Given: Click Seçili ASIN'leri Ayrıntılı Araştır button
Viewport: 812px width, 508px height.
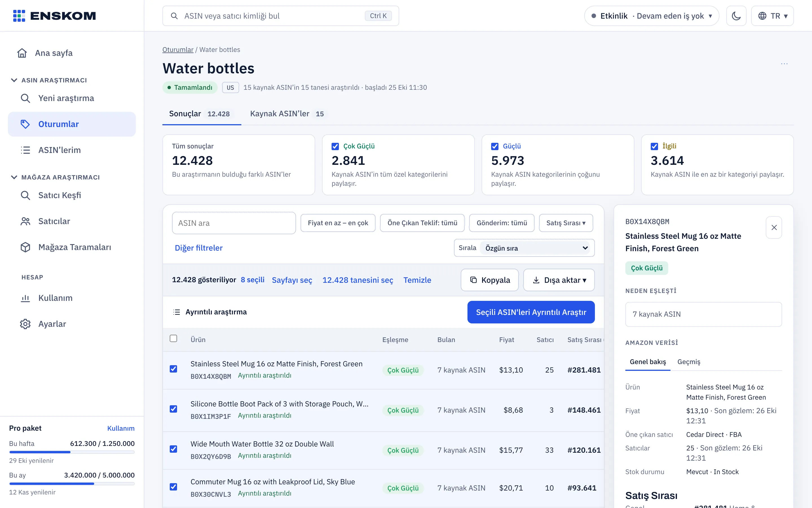Looking at the screenshot, I should pos(531,312).
